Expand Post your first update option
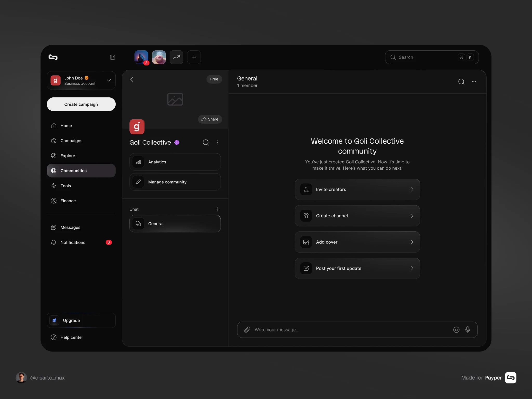The height and width of the screenshot is (399, 532). click(x=357, y=268)
